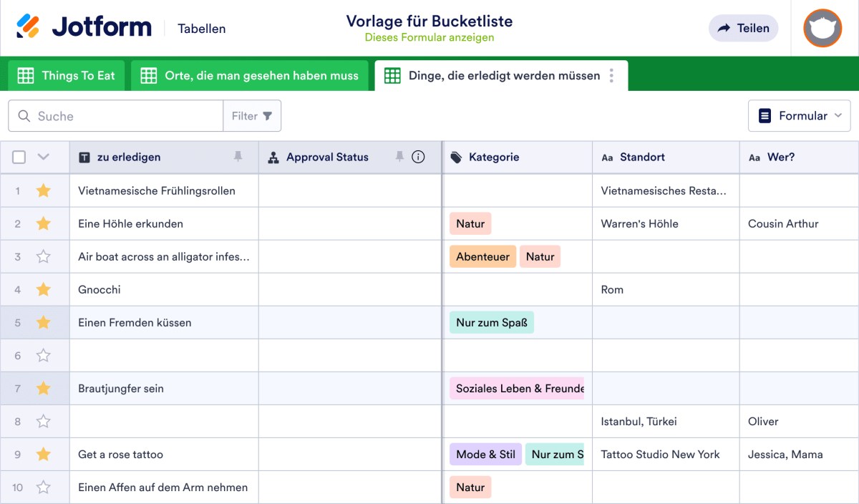Open the chevron next to the select-all checkbox
859x504 pixels.
point(42,157)
